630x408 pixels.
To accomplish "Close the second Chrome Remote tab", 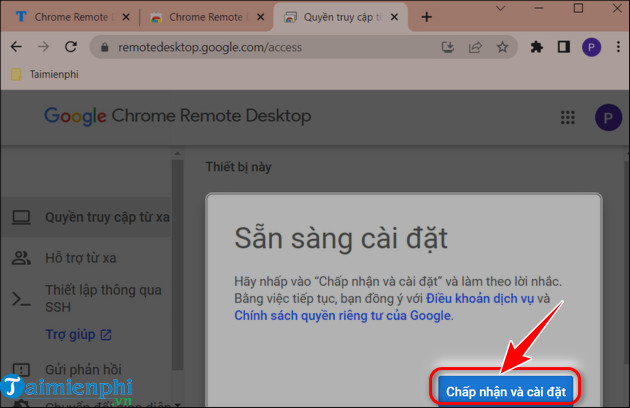I will 260,17.
